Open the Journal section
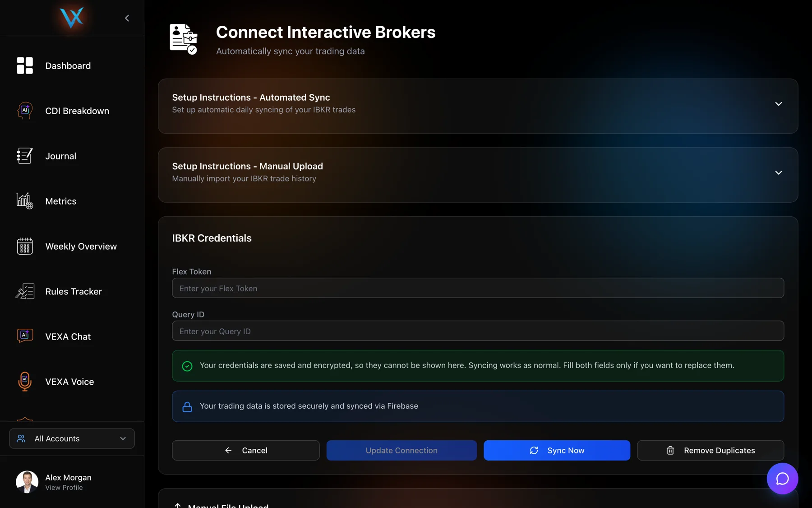 [61, 156]
